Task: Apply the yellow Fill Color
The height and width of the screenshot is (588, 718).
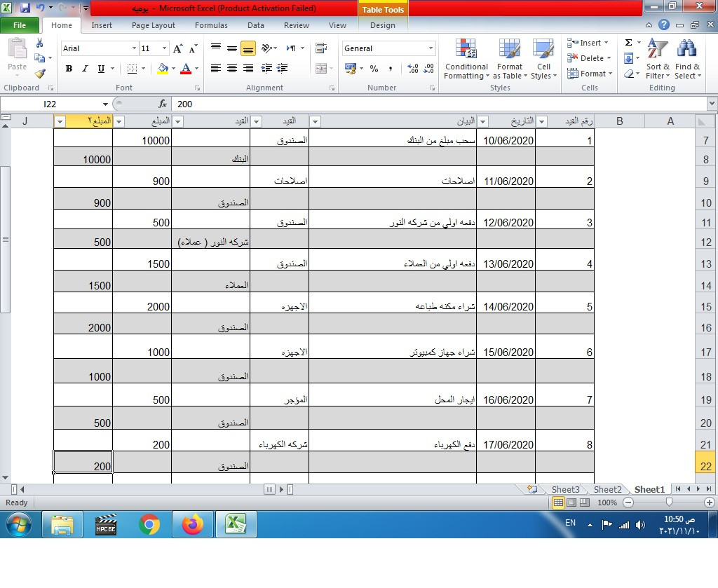Action: click(163, 69)
